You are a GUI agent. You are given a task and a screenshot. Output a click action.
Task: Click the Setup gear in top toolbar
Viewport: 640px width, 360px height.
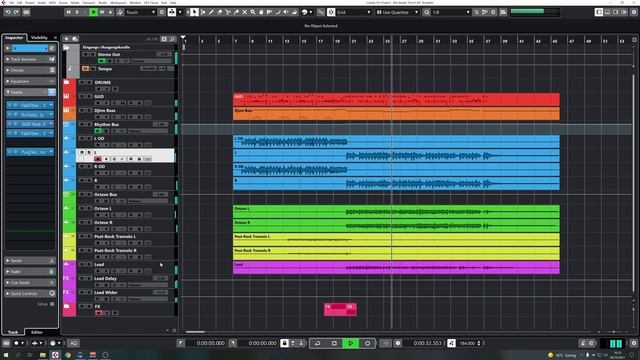(634, 12)
